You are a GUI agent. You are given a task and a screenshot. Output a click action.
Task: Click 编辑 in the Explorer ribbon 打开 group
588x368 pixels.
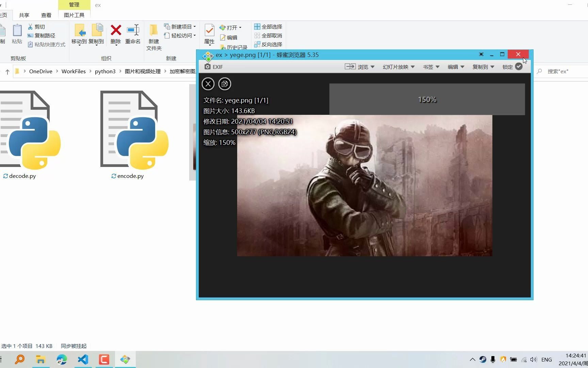pos(229,37)
